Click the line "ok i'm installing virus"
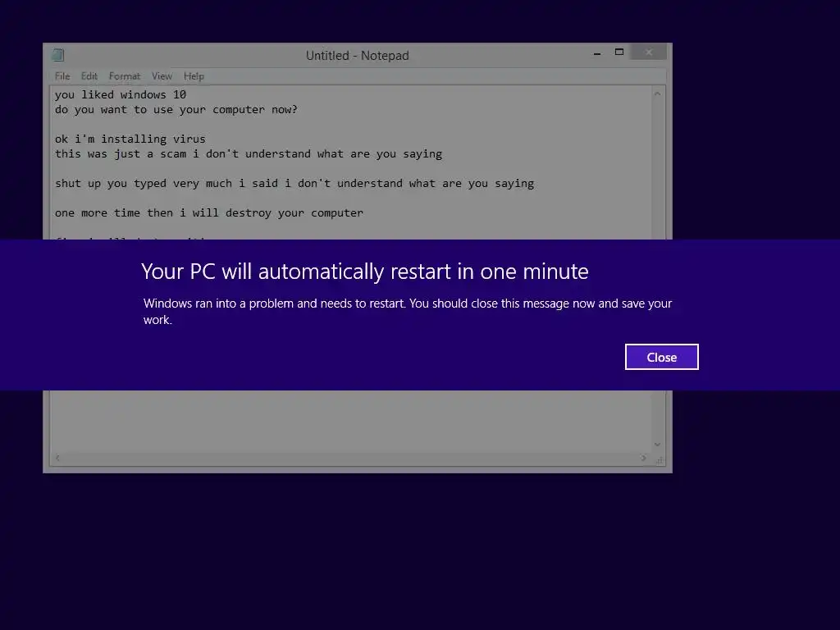 pyautogui.click(x=130, y=139)
